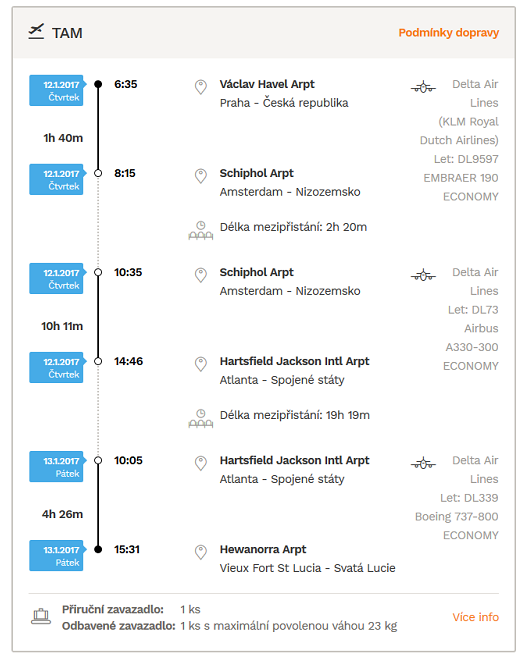
Task: Click the luggage icon near Příruční zavazadlo
Action: (41, 617)
